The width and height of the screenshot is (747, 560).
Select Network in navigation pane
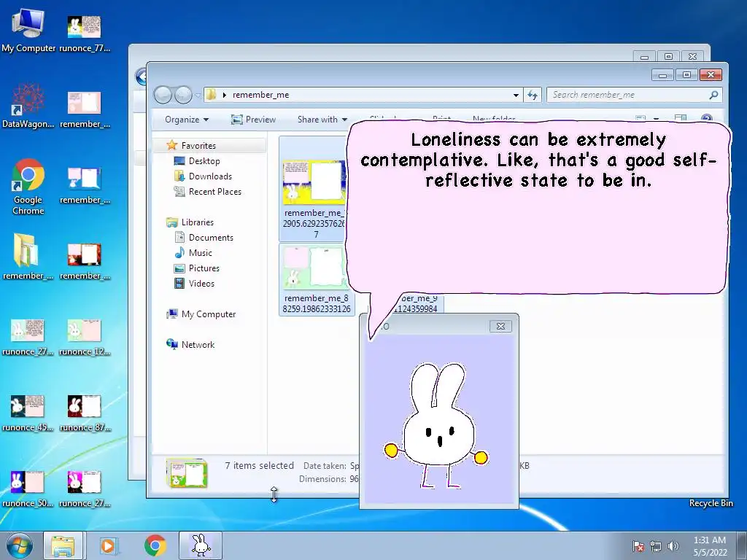point(198,344)
